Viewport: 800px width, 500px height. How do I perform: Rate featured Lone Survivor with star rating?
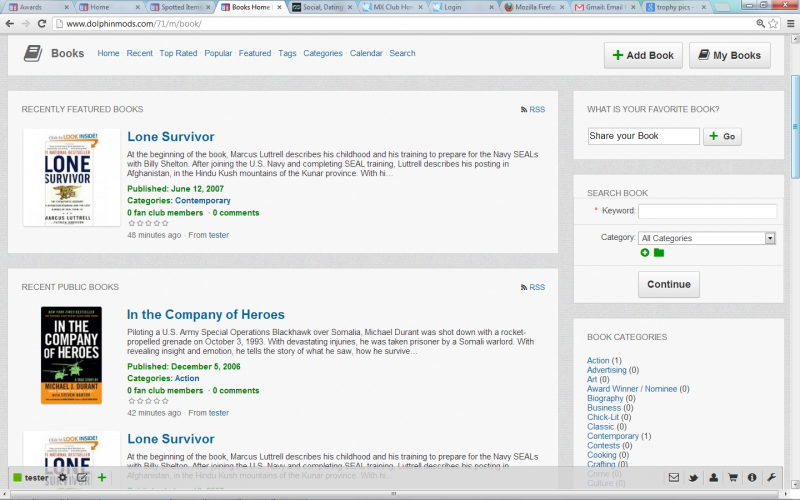[148, 223]
